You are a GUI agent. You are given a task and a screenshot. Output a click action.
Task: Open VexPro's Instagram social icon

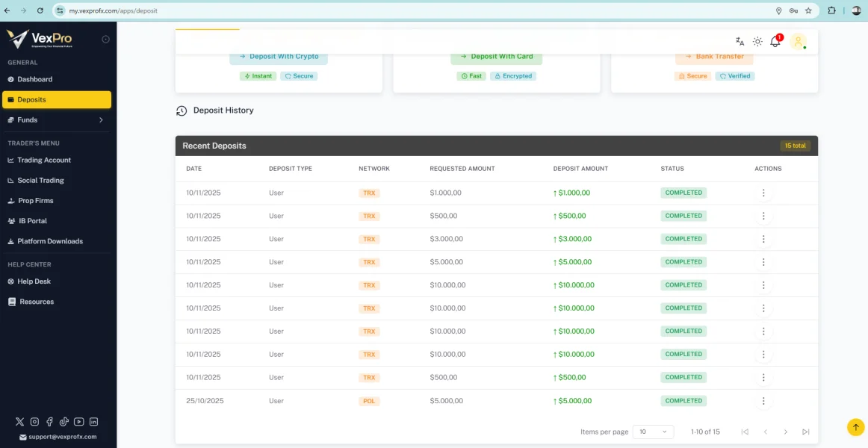tap(34, 422)
